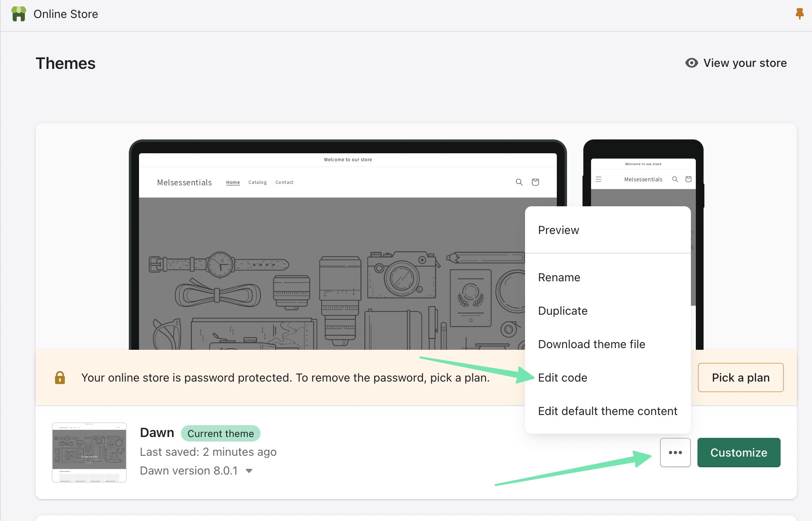This screenshot has width=812, height=521.
Task: Click the eye icon beside View your store
Action: point(691,63)
